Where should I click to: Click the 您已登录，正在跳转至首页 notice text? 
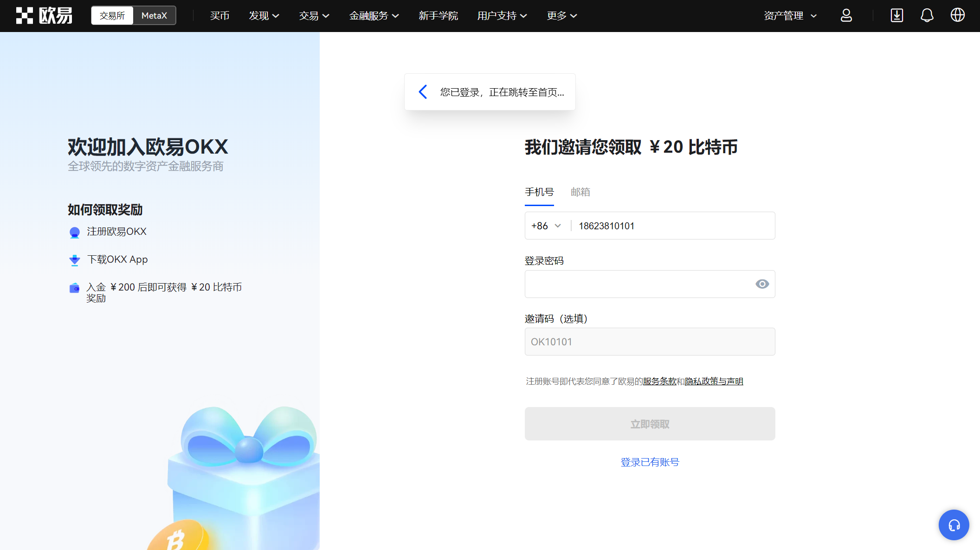point(502,92)
